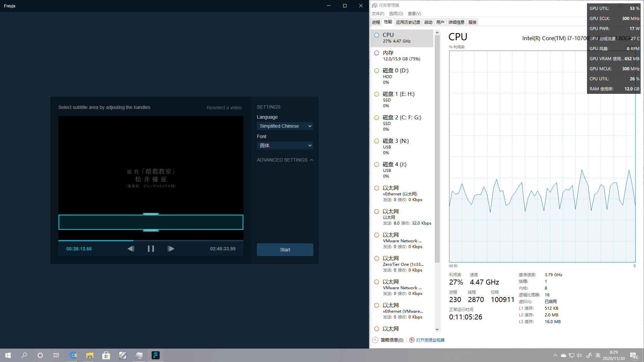Click the scroll-down arrow of performance list
The image size is (644, 362).
pyautogui.click(x=437, y=329)
